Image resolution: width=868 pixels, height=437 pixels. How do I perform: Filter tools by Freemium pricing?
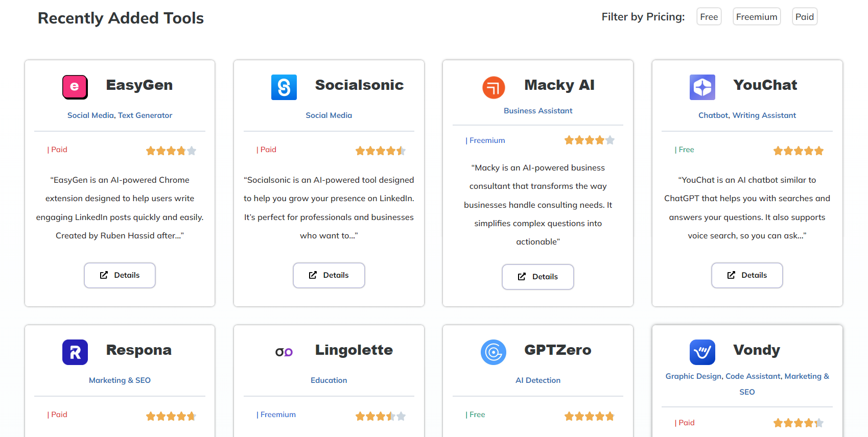click(757, 17)
